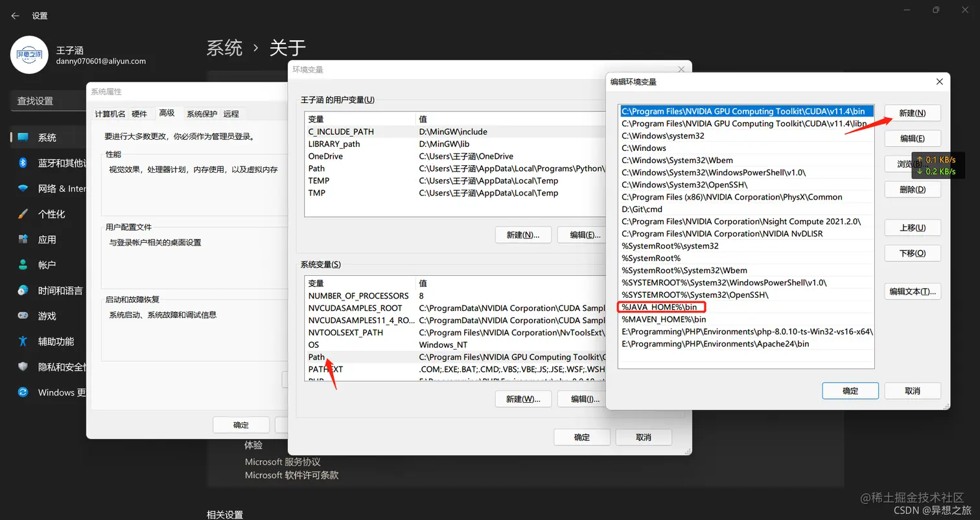Open the 辅助功能 accessibility icon

coord(23,341)
